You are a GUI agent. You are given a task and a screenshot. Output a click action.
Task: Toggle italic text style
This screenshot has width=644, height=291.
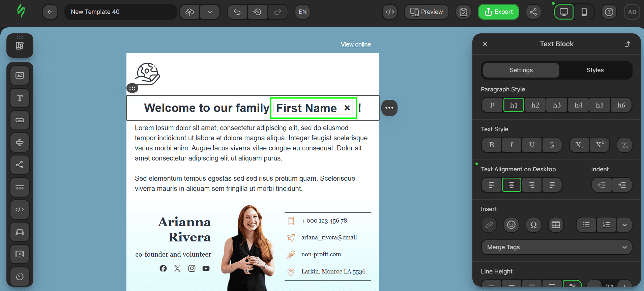tap(511, 145)
